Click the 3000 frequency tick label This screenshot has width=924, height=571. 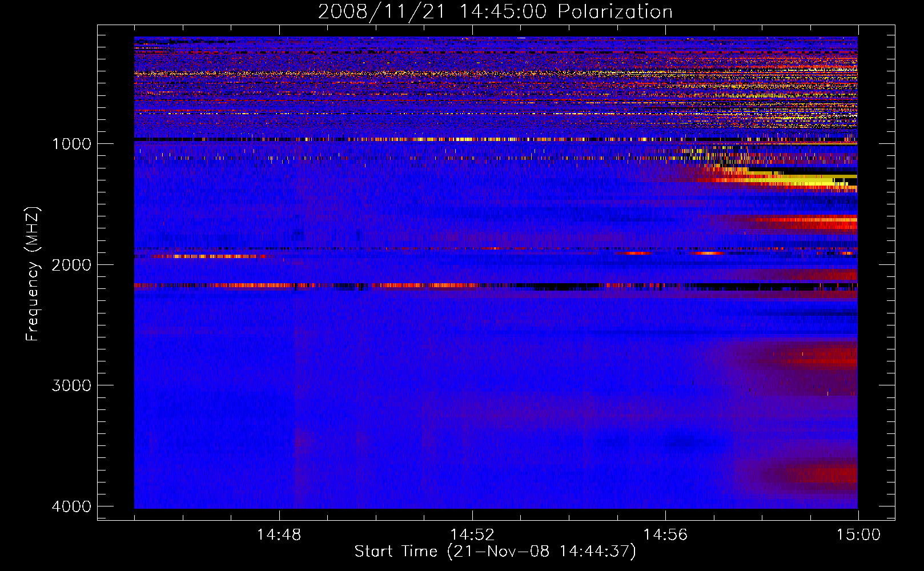coord(71,385)
